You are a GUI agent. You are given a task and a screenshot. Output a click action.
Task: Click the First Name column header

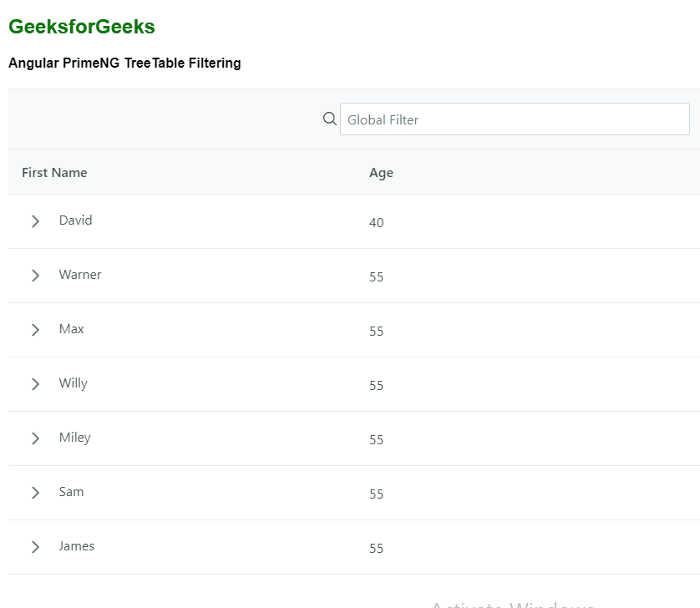tap(54, 173)
